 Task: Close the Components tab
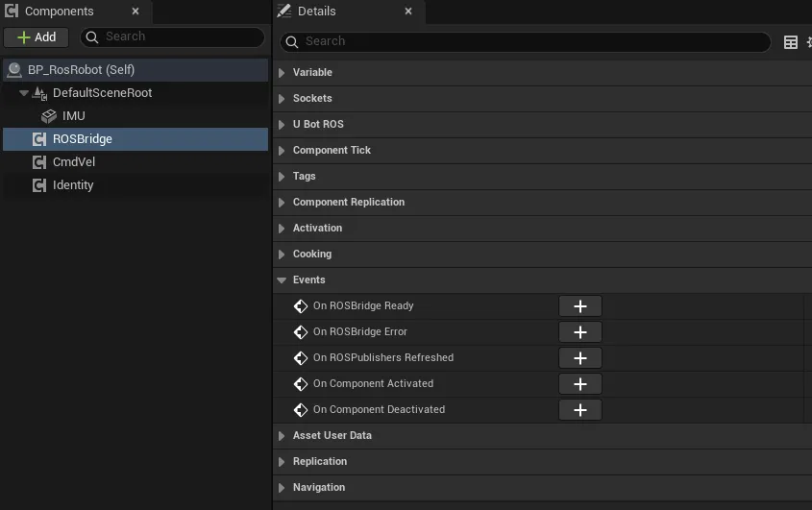pos(135,11)
